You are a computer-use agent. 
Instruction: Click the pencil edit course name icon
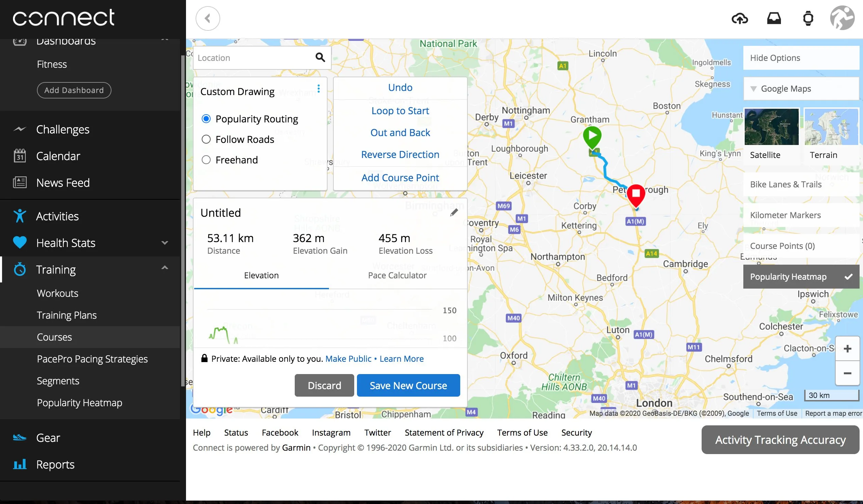coord(454,213)
